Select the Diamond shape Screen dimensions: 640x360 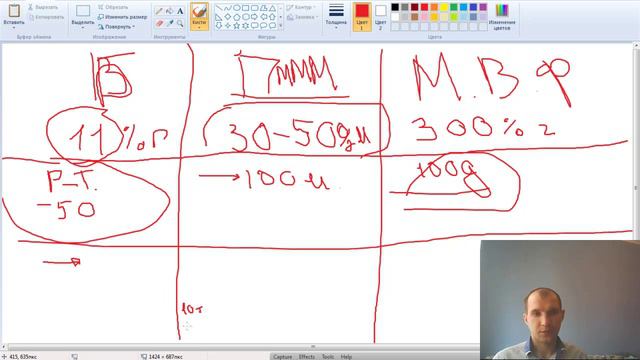(x=228, y=17)
